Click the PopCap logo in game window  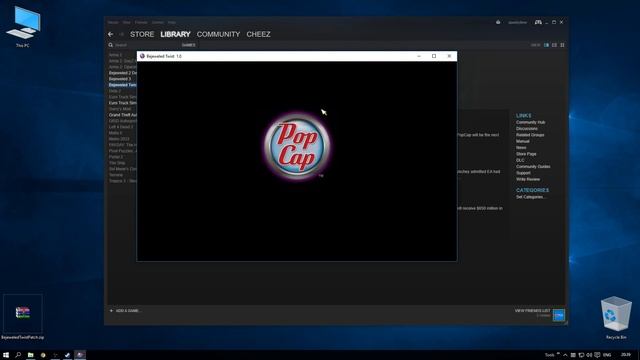(x=297, y=146)
